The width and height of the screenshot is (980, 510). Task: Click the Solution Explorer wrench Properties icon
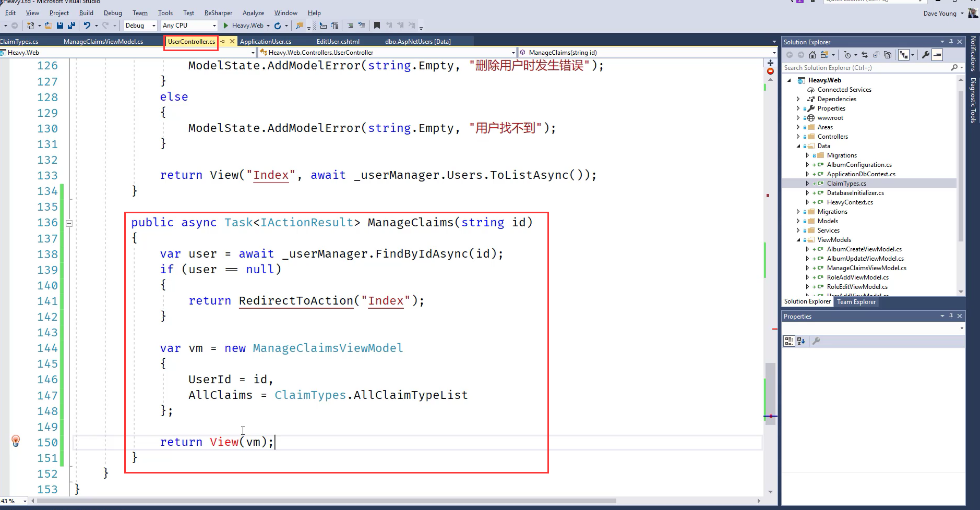tap(925, 55)
